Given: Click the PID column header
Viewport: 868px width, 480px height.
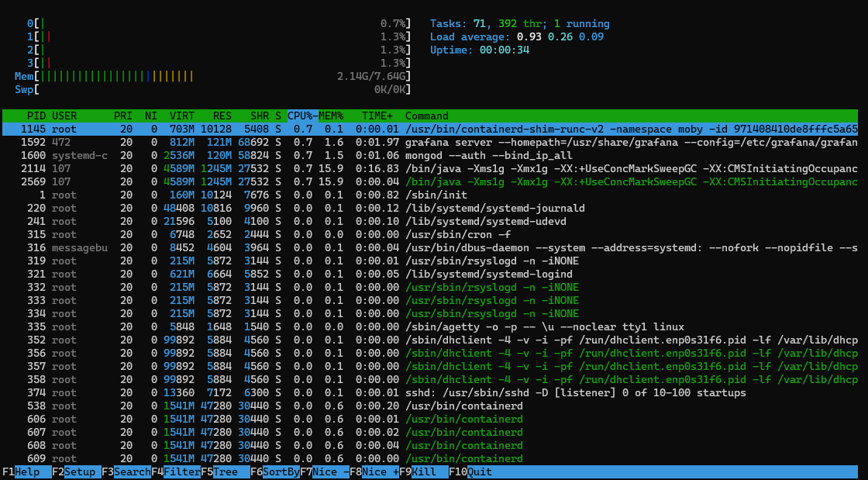Looking at the screenshot, I should pyautogui.click(x=36, y=116).
